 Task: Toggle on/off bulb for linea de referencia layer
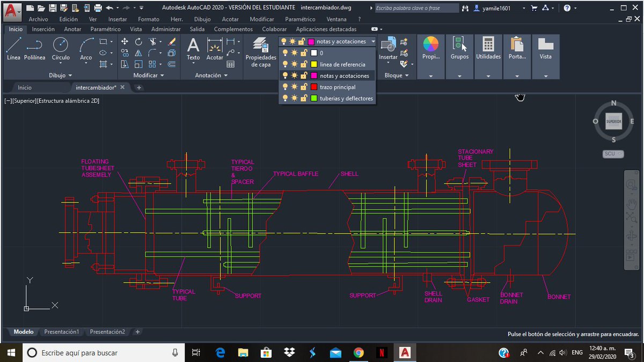coord(285,64)
